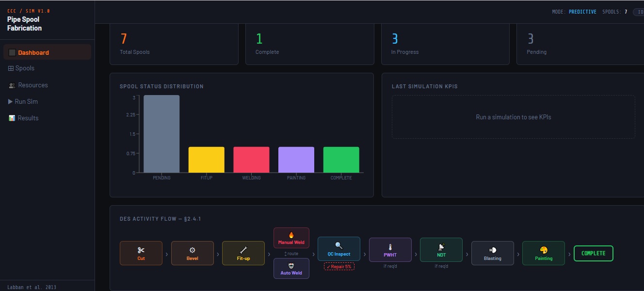Select the satellite dish NDT icon
This screenshot has height=291, width=644.
(x=441, y=247)
